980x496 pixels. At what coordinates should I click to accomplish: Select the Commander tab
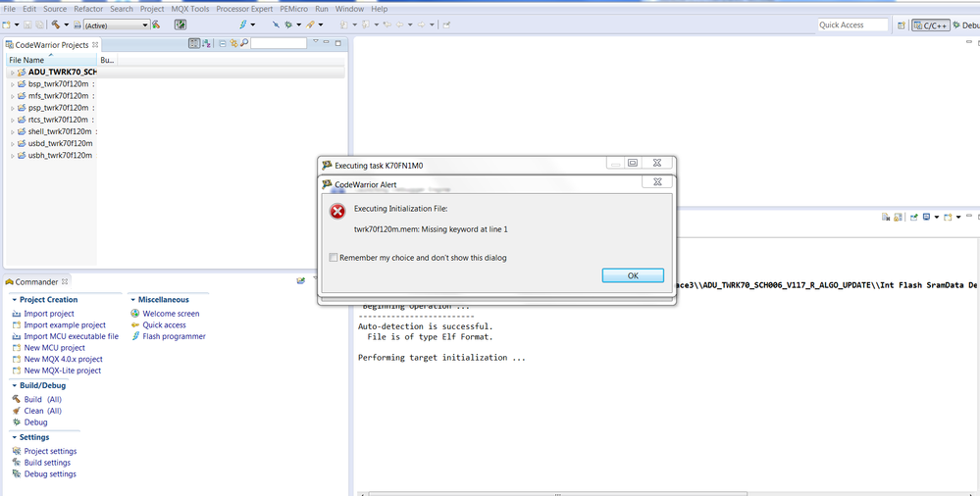click(x=36, y=281)
